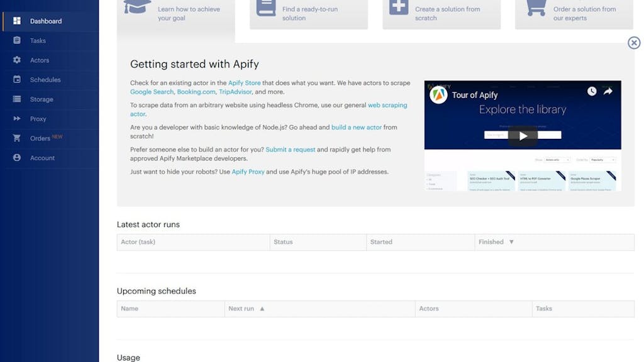Select the Create a solution from scratch tab
Screen dimensions: 644x362
pyautogui.click(x=441, y=14)
